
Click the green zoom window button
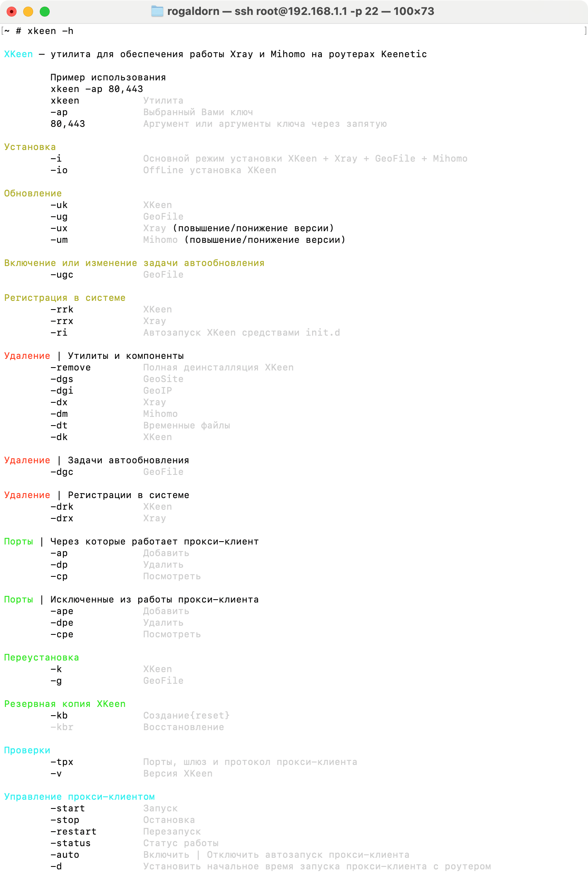[x=45, y=12]
